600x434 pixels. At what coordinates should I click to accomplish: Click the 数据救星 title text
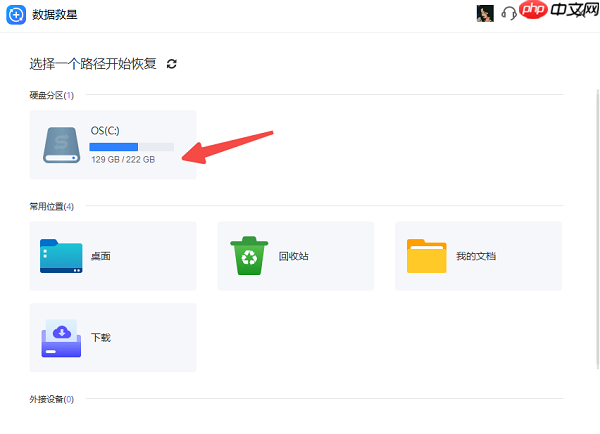tap(55, 15)
